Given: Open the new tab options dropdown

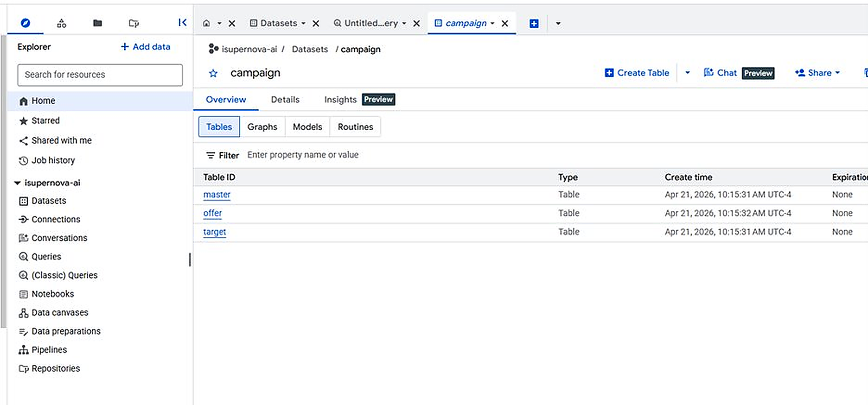Looking at the screenshot, I should pos(558,23).
